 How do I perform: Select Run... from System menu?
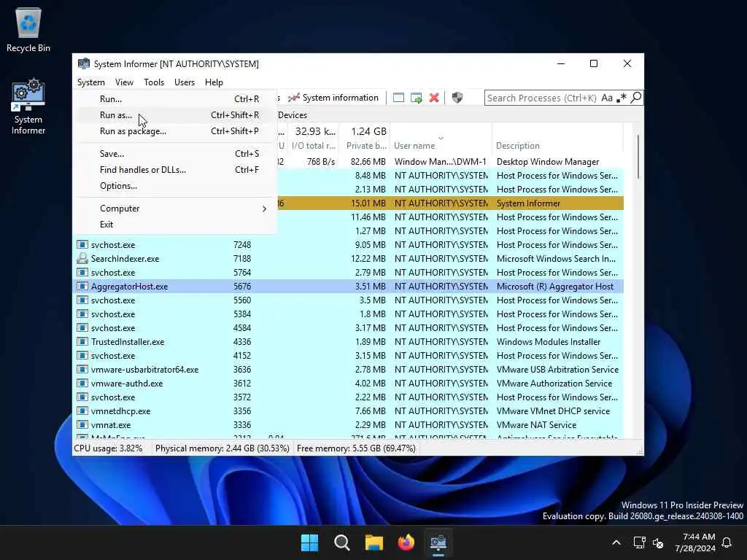click(175, 99)
